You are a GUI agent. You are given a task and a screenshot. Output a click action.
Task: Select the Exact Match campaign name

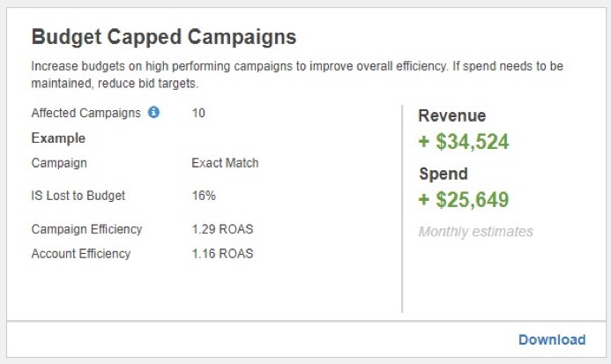[225, 162]
